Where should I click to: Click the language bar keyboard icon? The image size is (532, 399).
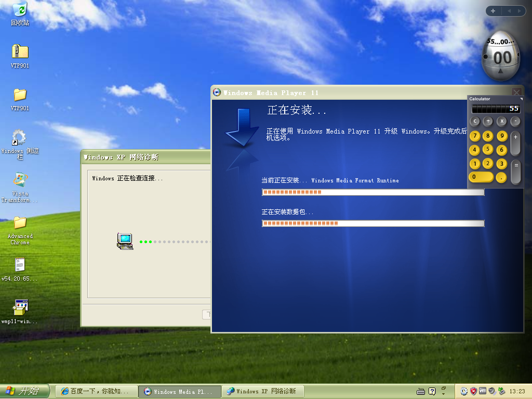click(x=422, y=391)
